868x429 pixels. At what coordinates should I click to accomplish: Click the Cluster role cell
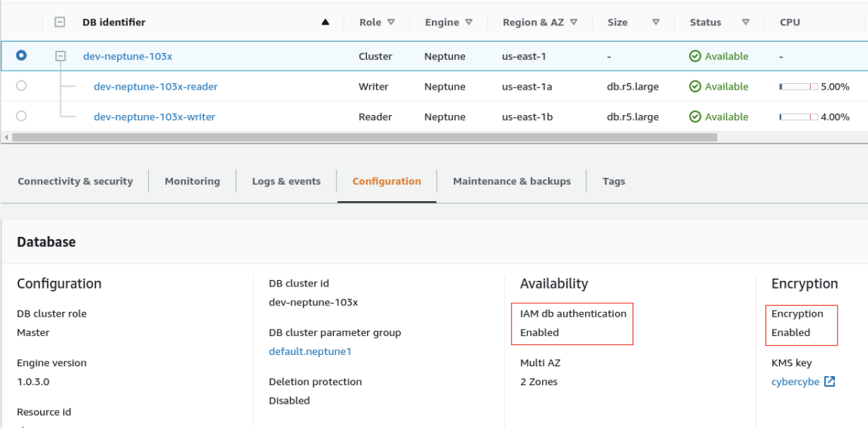375,56
